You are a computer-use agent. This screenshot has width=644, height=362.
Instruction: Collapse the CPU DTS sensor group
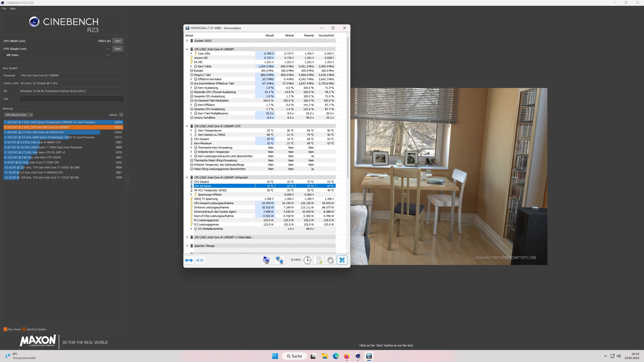(x=187, y=126)
